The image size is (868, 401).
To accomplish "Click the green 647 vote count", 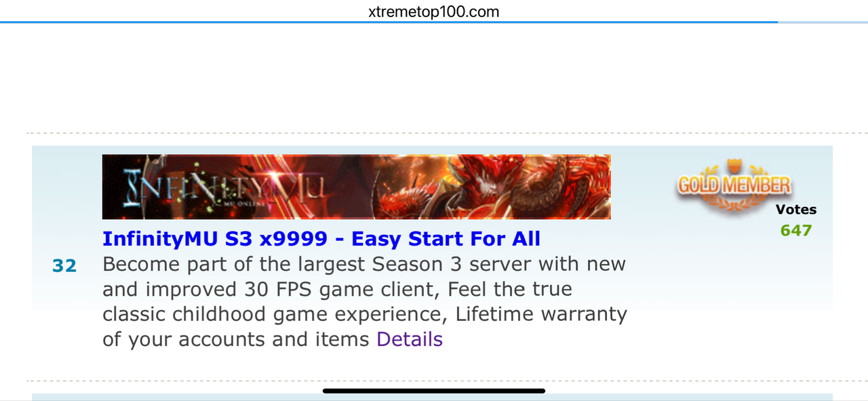I will (796, 230).
